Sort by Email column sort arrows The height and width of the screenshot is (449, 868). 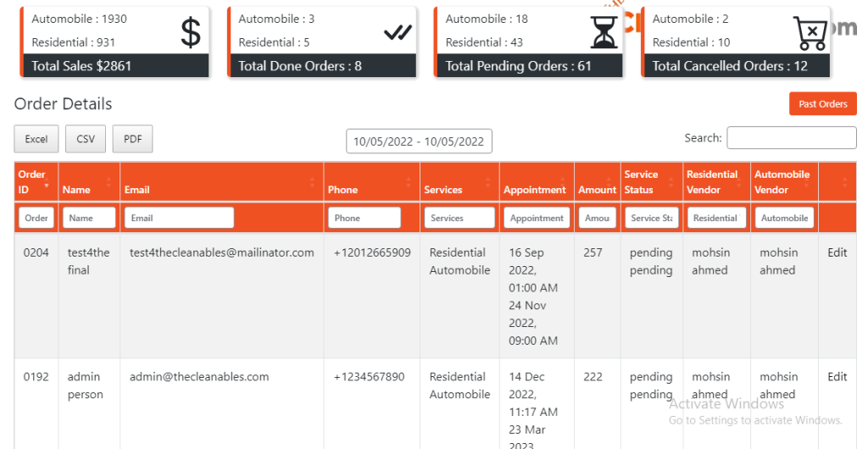[x=313, y=182]
